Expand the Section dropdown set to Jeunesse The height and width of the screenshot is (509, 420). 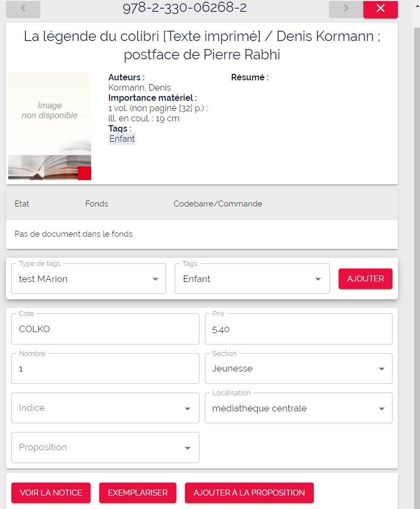299,369
